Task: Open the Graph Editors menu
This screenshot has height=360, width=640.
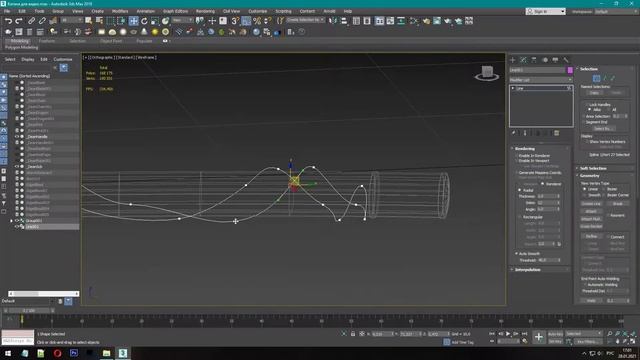Action: [x=176, y=11]
